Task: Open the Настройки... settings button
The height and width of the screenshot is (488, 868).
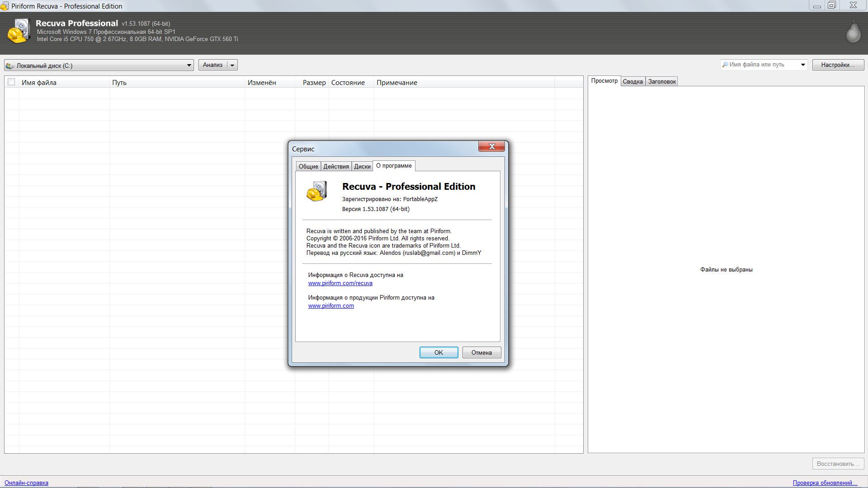Action: click(x=838, y=65)
